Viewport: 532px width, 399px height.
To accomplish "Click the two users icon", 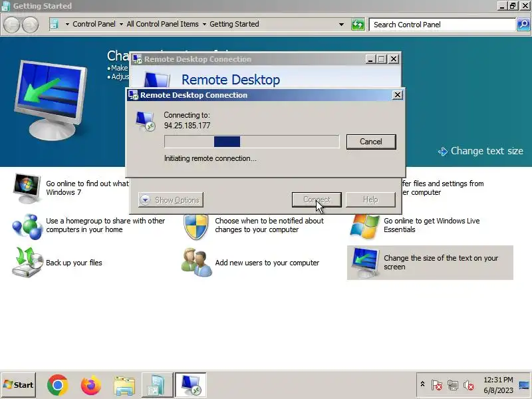I will click(196, 262).
